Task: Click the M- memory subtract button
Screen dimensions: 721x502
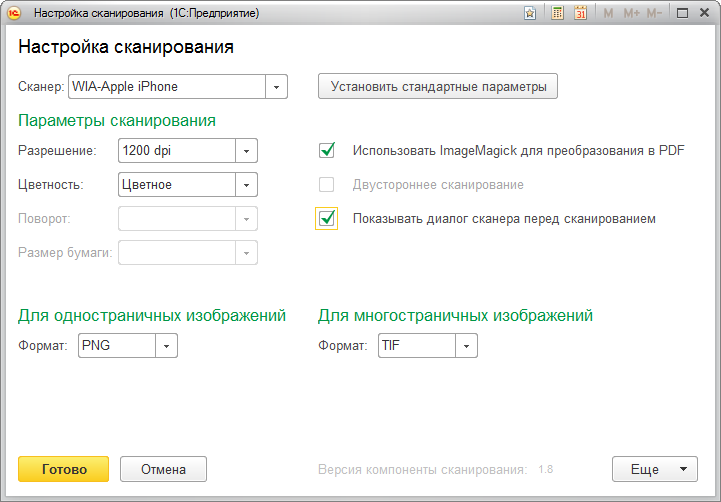Action: [655, 14]
